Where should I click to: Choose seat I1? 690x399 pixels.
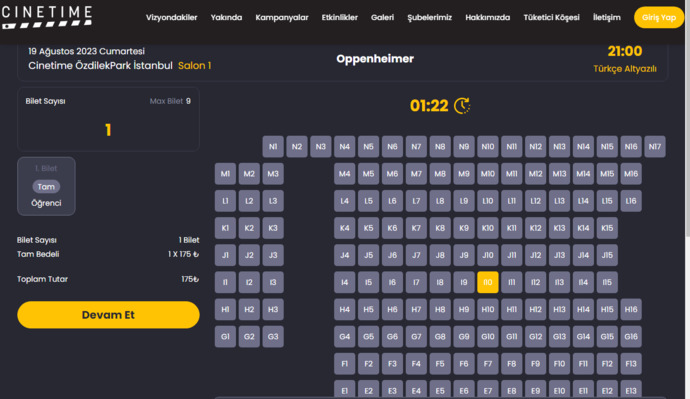pos(225,282)
